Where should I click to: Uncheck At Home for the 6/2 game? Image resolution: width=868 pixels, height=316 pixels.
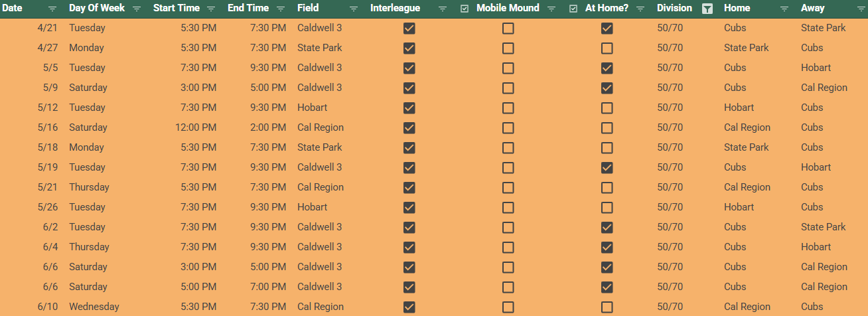pyautogui.click(x=607, y=228)
